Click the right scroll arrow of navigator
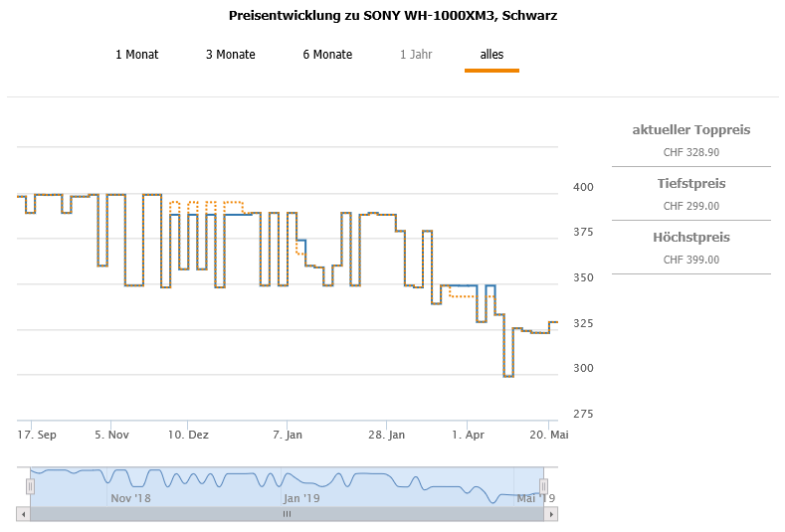This screenshot has height=532, width=785. 552,514
